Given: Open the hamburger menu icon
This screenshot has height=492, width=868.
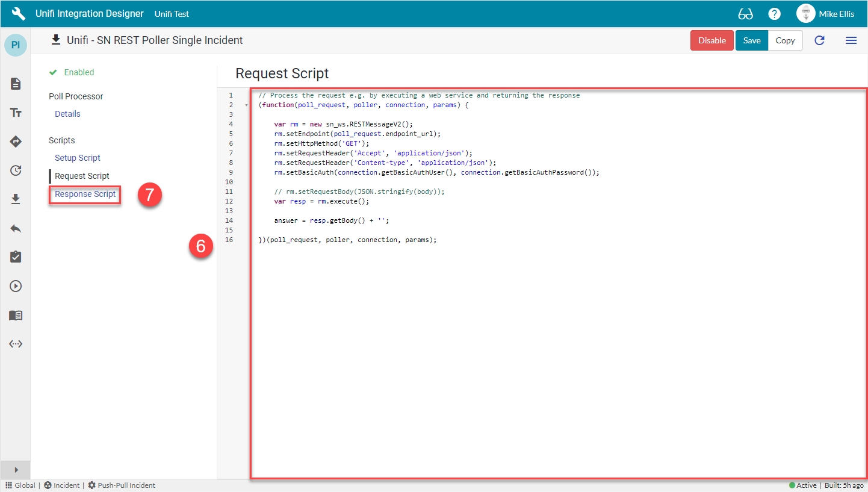Looking at the screenshot, I should [851, 40].
